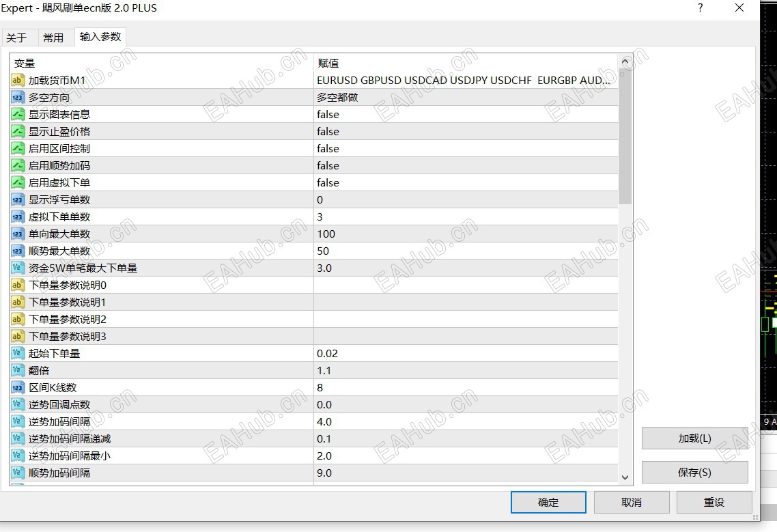This screenshot has width=777, height=532.
Task: Click the double icon beside 顺势加码间隔
Action: click(17, 473)
